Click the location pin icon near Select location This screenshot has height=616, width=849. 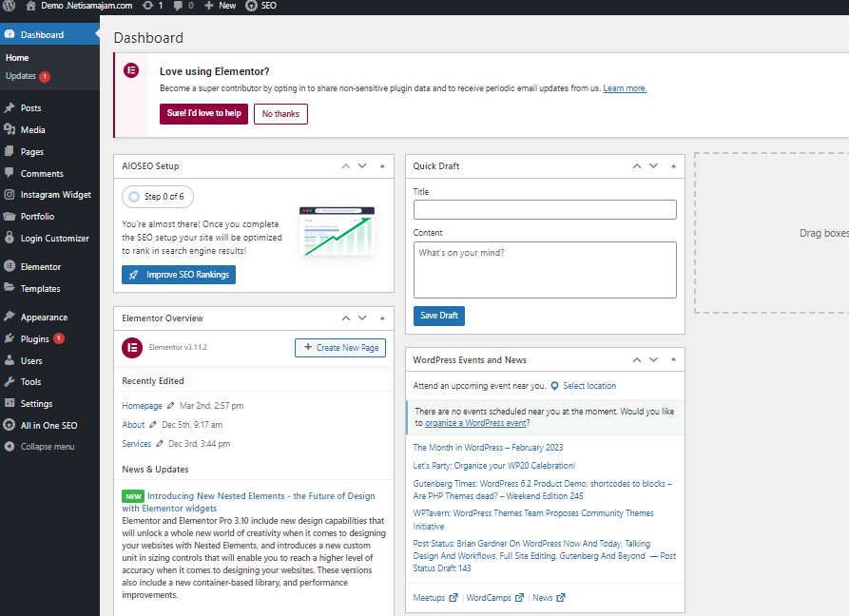click(x=554, y=386)
